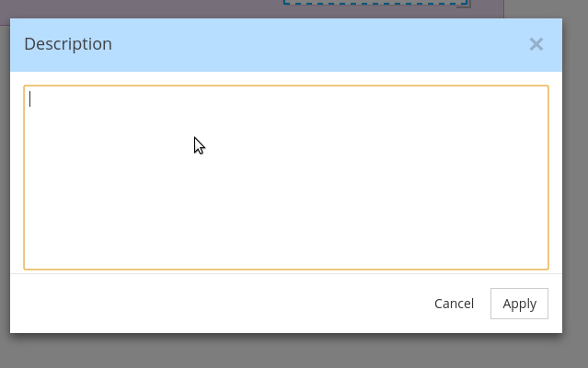The height and width of the screenshot is (368, 588).
Task: Click the resize handle on the dashed element
Action: coord(465,4)
